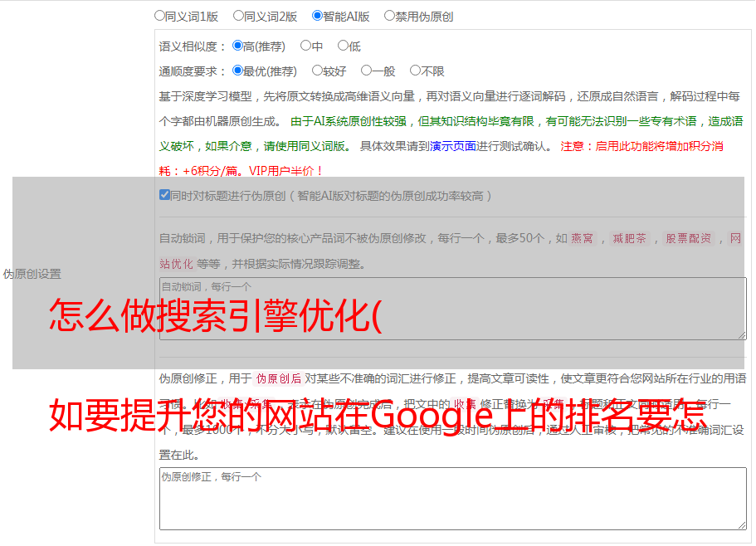The image size is (756, 546).
Task: Toggle the 同时对标题进行伪原创 checkbox
Action: click(164, 196)
